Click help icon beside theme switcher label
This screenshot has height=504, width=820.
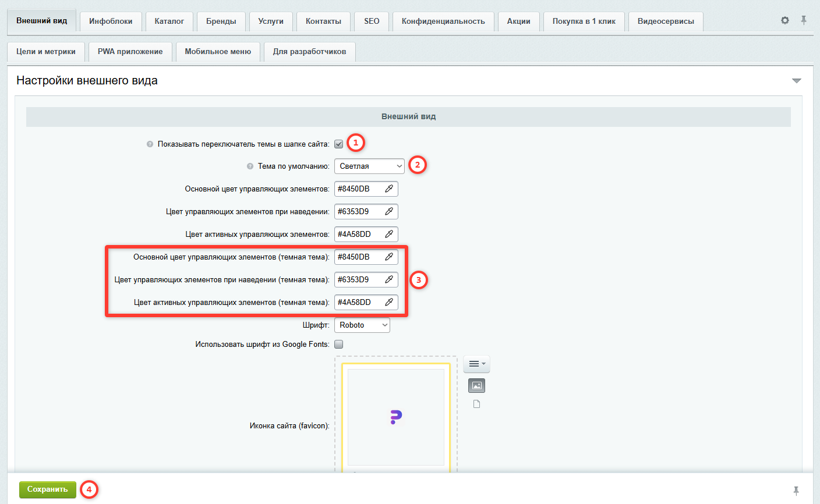[x=150, y=144]
